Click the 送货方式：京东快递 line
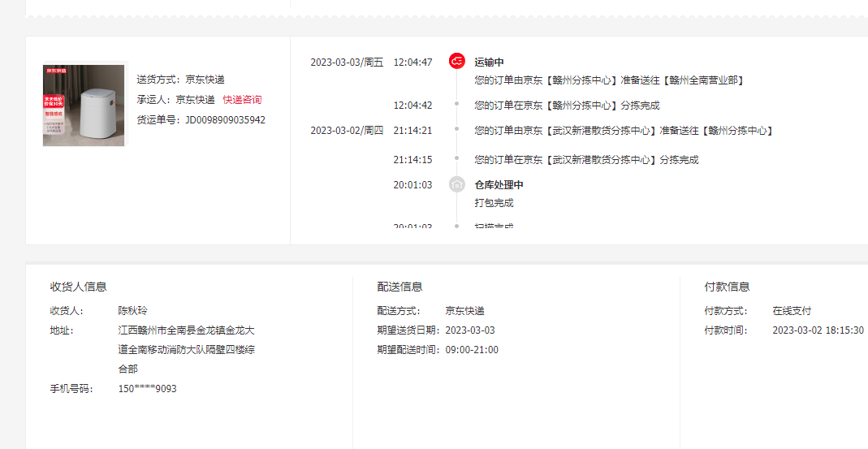This screenshot has height=449, width=868. (x=180, y=80)
